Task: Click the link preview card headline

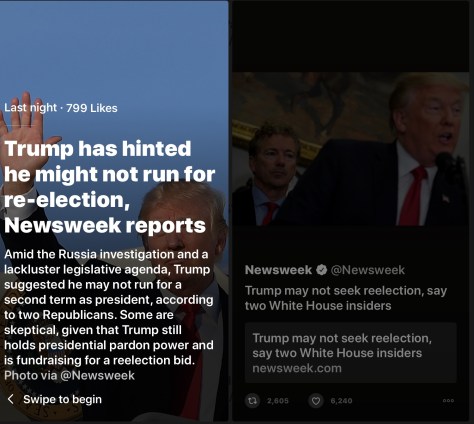Action: coord(342,345)
